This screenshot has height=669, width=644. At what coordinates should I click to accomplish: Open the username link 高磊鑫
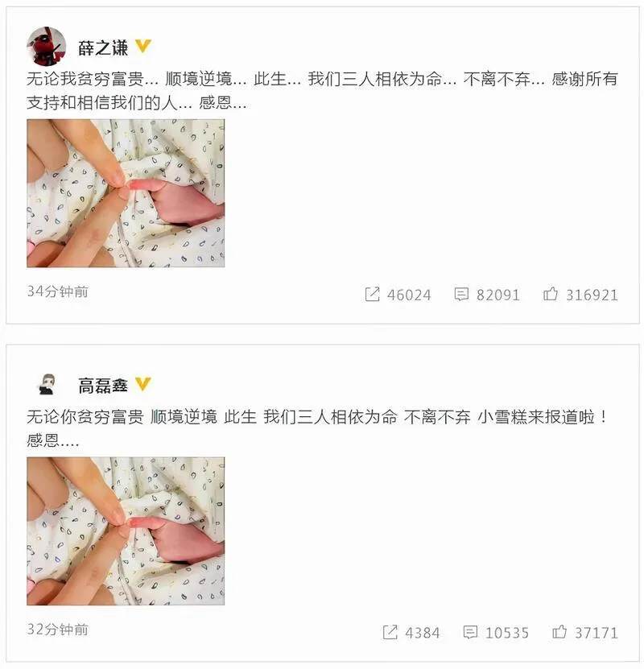pyautogui.click(x=103, y=386)
